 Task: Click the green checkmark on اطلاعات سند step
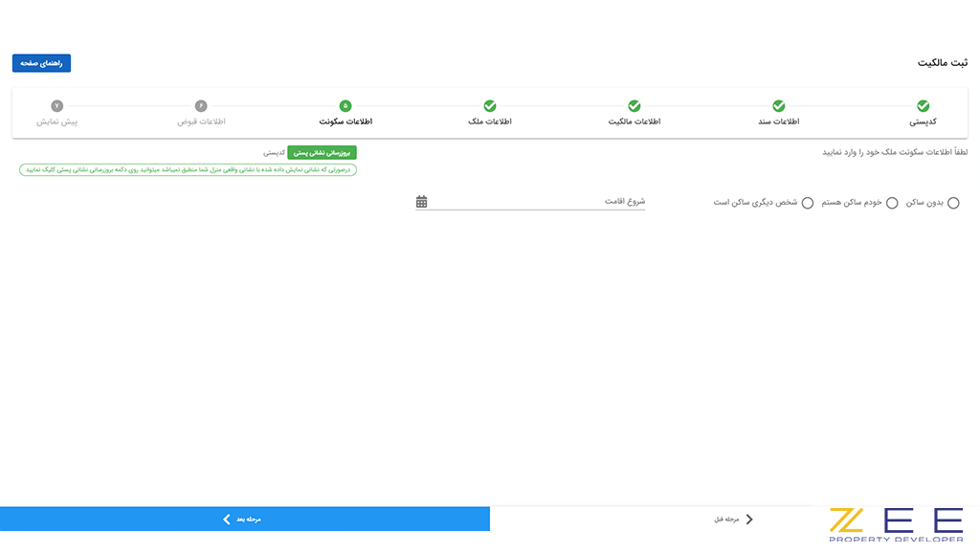tap(779, 106)
